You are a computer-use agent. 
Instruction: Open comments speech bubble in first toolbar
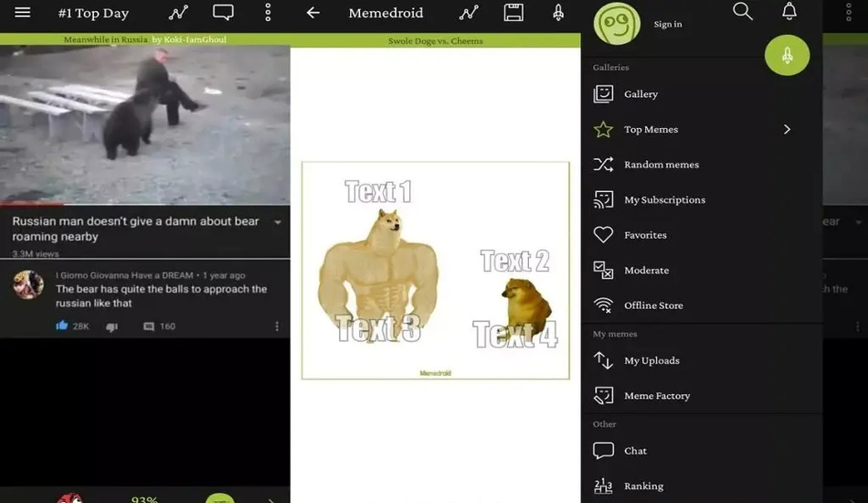pos(223,13)
